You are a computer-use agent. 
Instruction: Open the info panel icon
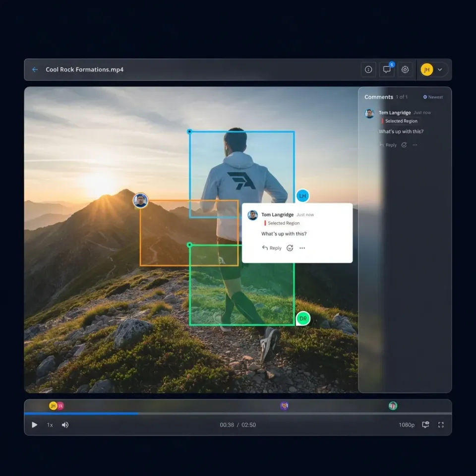point(368,69)
